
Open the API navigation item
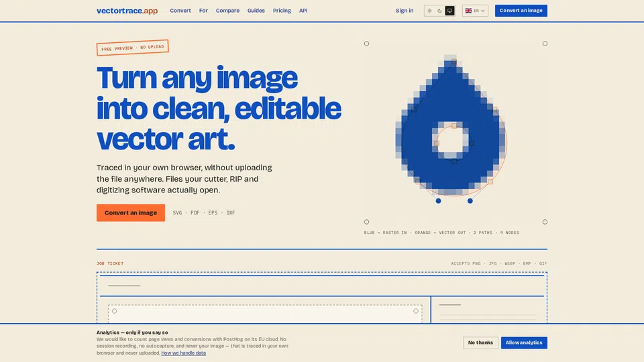point(303,11)
